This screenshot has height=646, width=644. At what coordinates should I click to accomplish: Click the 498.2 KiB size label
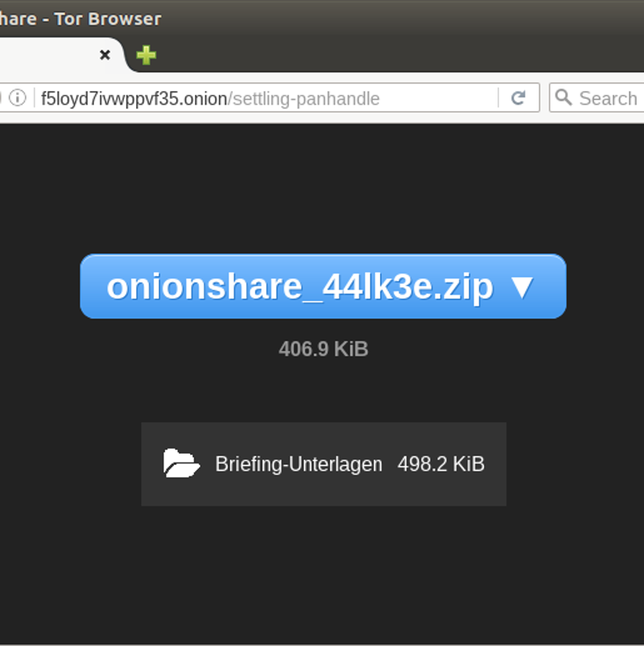tap(440, 464)
